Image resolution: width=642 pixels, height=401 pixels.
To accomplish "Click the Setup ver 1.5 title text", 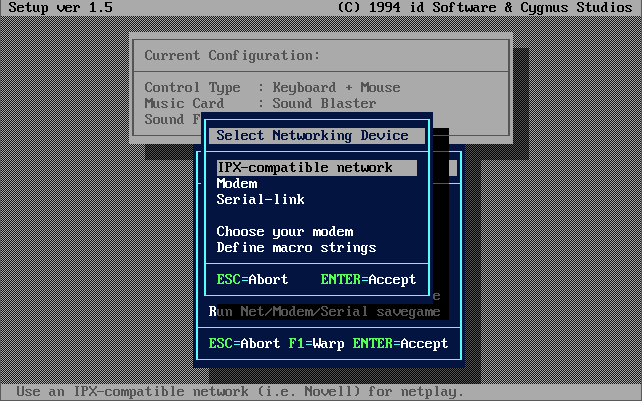I will [60, 7].
